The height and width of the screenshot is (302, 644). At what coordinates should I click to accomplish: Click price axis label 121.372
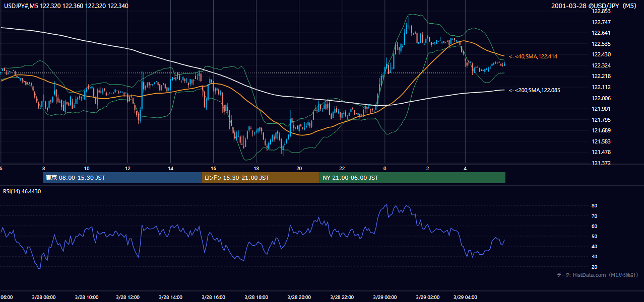click(x=602, y=163)
